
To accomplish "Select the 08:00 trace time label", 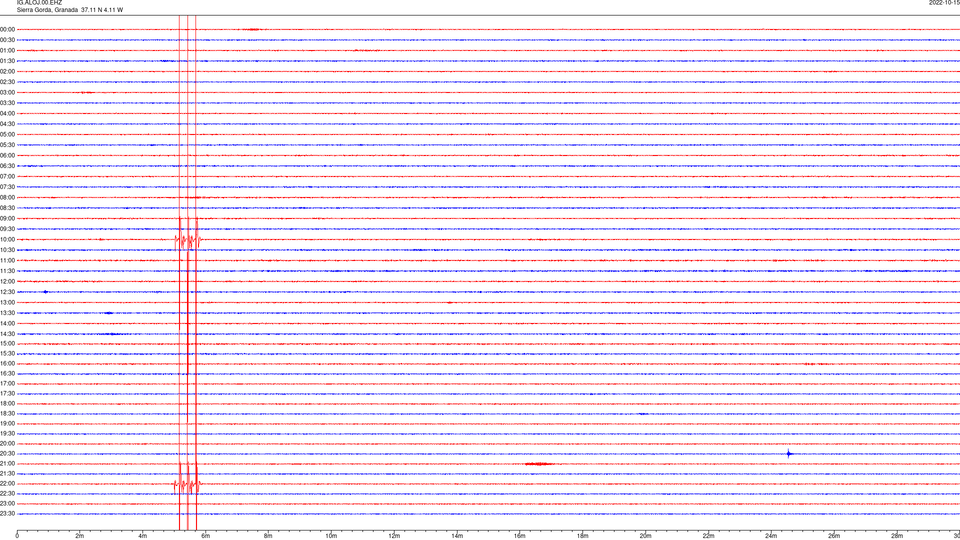I will coord(7,198).
